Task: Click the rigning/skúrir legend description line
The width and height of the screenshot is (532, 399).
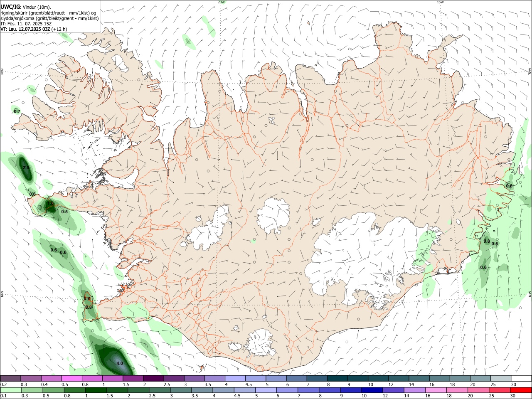Action: [48, 12]
